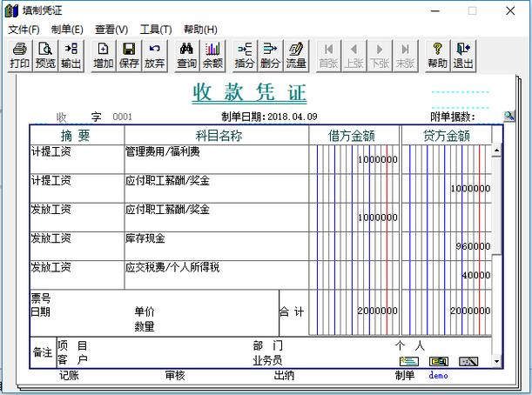This screenshot has height=395, width=532.
Task: Open 帮助 question mark toolbar icon
Action: 437,56
